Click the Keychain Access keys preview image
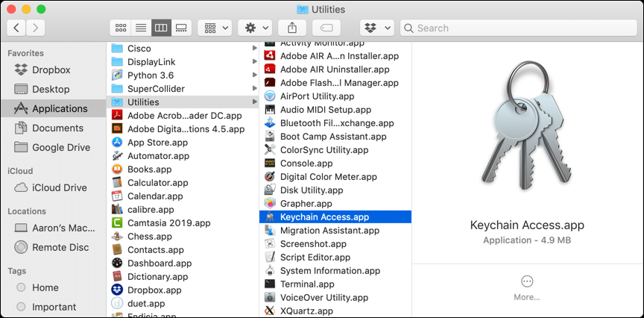Viewport: 644px width, 318px height. pos(526,128)
